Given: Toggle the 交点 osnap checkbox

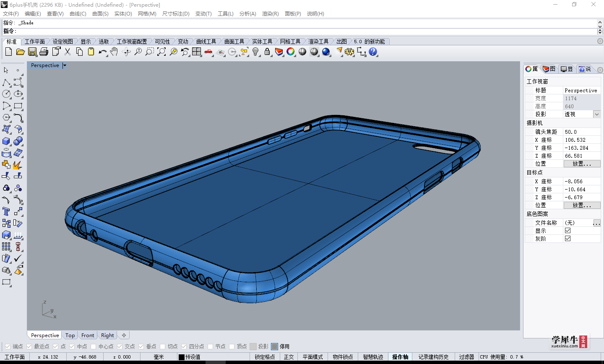Looking at the screenshot, I should 120,346.
